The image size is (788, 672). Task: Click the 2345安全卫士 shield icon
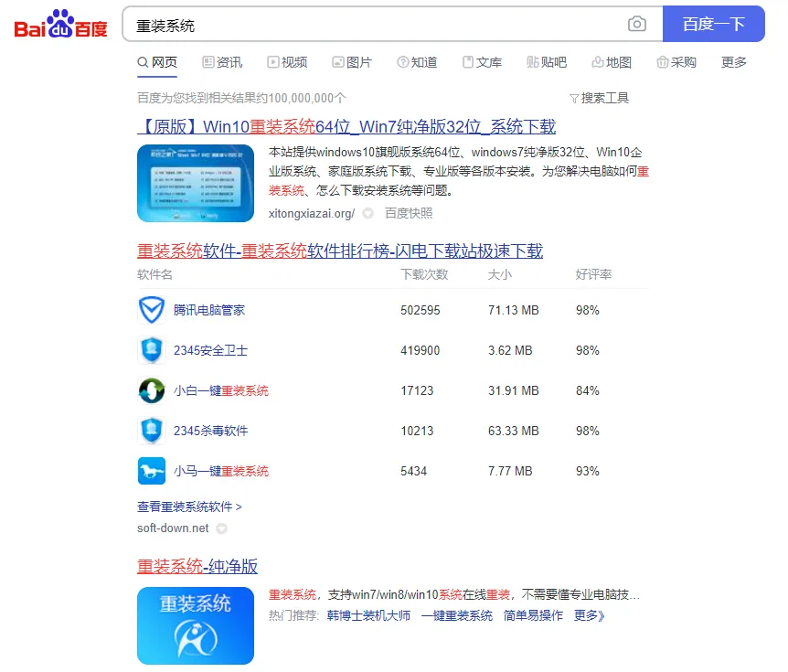point(151,350)
